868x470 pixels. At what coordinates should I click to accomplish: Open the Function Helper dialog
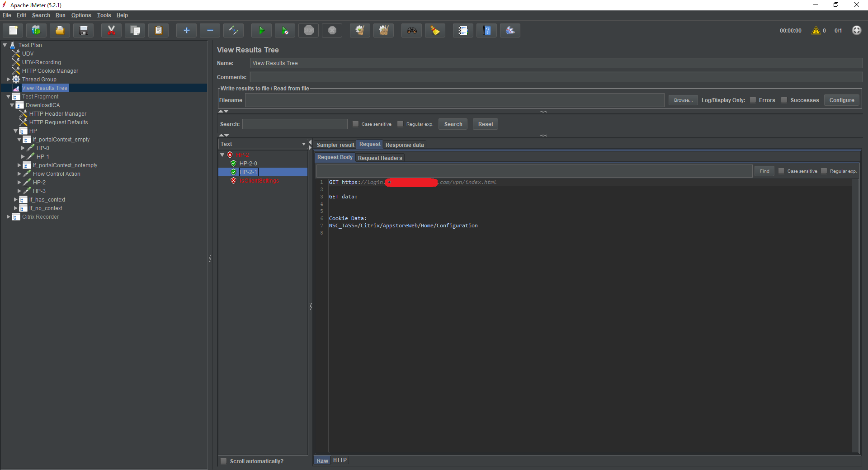point(462,30)
